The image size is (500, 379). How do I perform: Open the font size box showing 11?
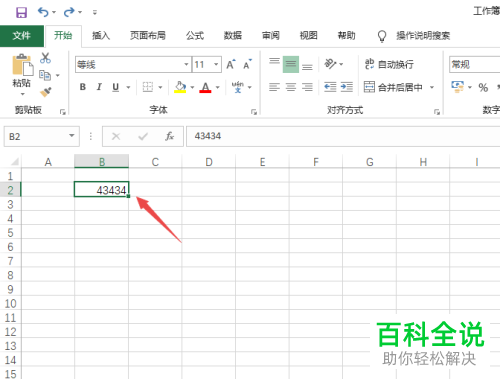click(207, 64)
